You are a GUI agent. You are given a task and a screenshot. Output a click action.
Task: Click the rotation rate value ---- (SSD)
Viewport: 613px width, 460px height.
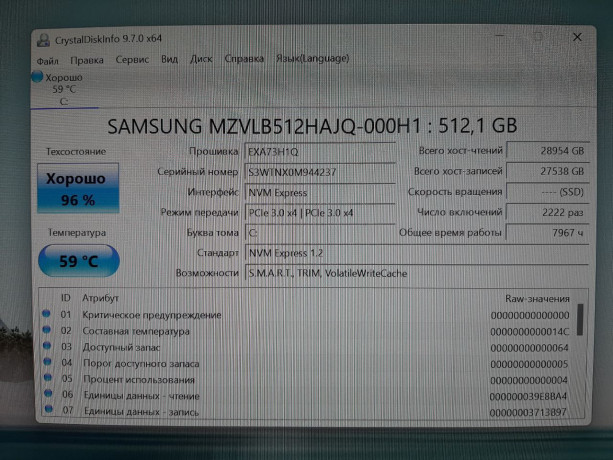(548, 192)
